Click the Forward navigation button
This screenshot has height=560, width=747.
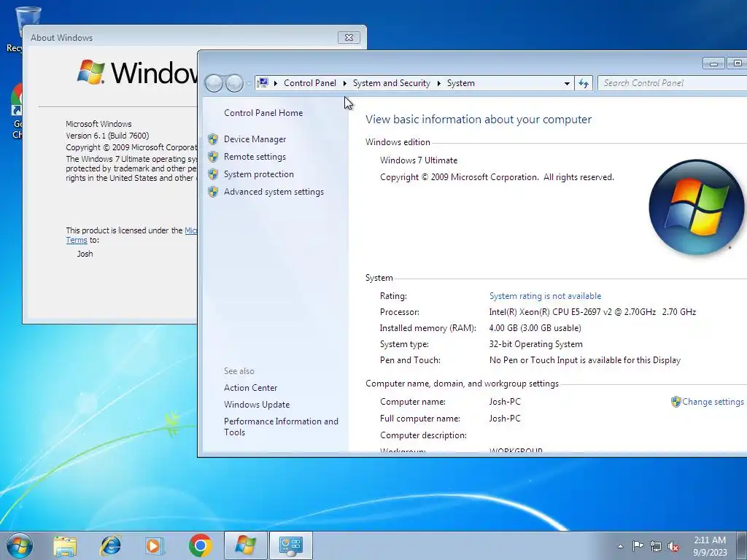click(x=234, y=83)
